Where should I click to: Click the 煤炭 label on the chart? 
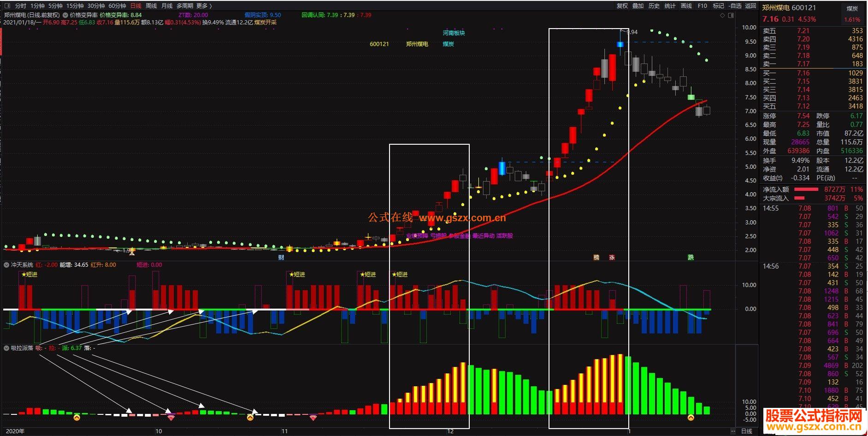click(x=448, y=44)
